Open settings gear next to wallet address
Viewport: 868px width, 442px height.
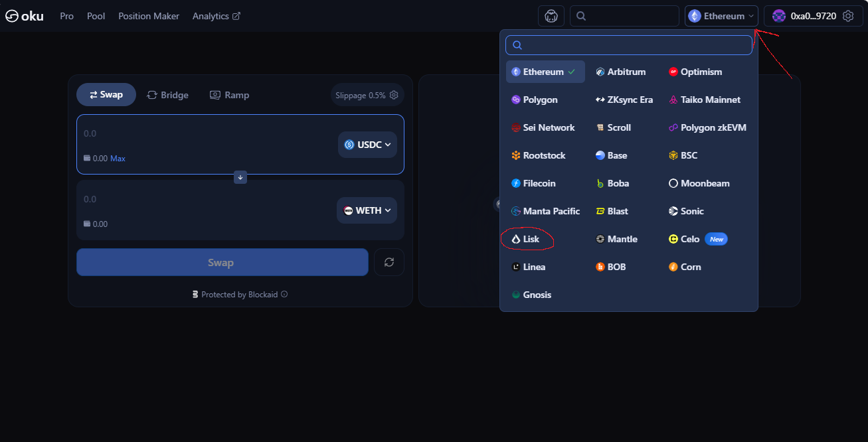pyautogui.click(x=848, y=16)
